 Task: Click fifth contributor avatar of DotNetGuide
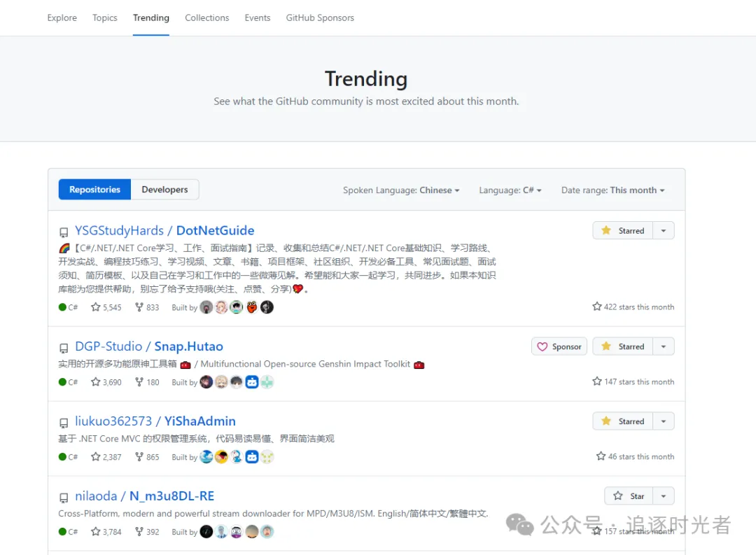(x=267, y=307)
